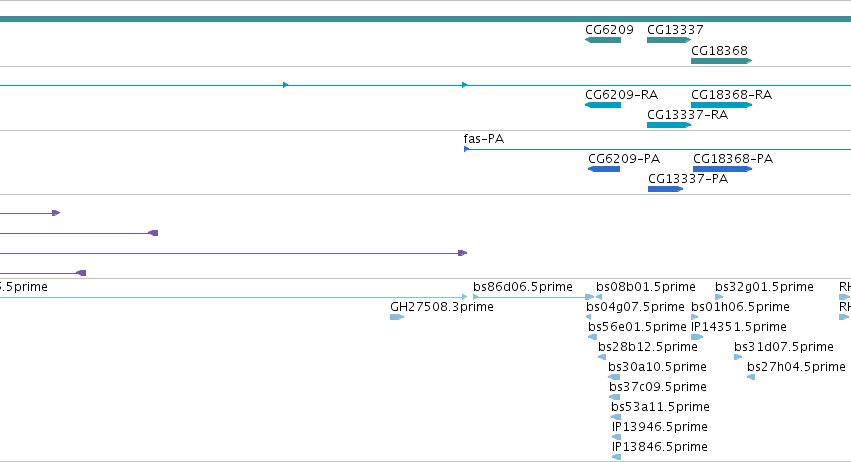This screenshot has width=851, height=462.
Task: Select the CG18368-PA protein bar
Action: tap(722, 169)
